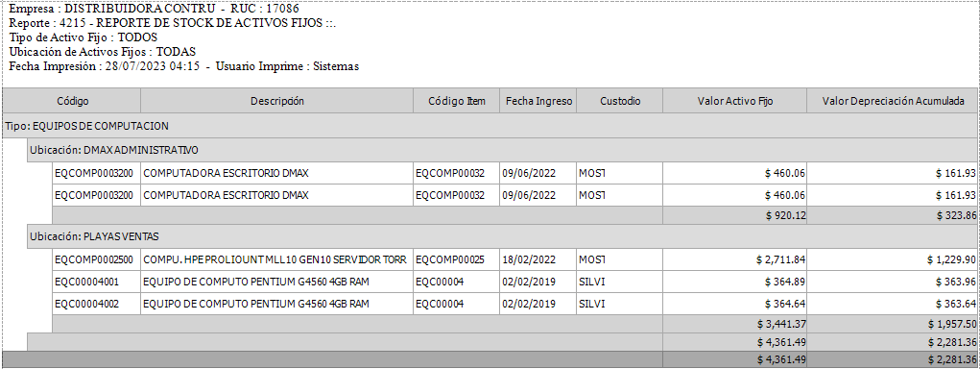Click the $ 1,229.90 depreciation cell
The width and height of the screenshot is (980, 369).
(x=893, y=258)
